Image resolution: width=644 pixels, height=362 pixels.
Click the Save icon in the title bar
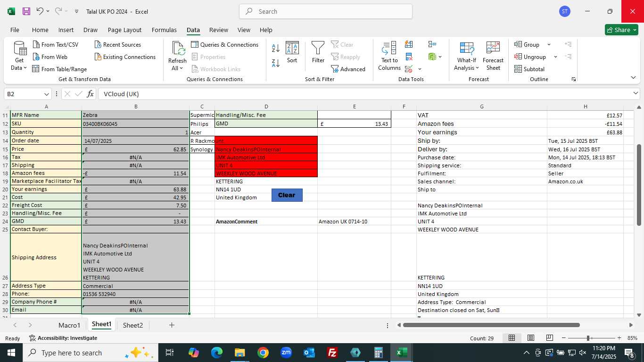pos(26,11)
